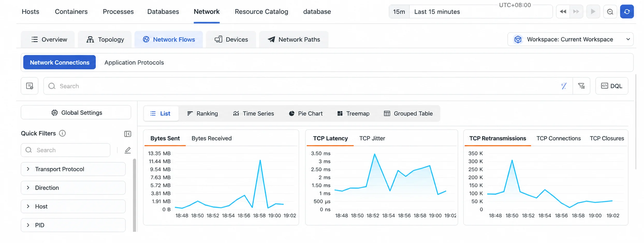Viewport: 644px width, 243px height.
Task: Open the Workspace: Current Workspace dropdown
Action: [x=570, y=39]
